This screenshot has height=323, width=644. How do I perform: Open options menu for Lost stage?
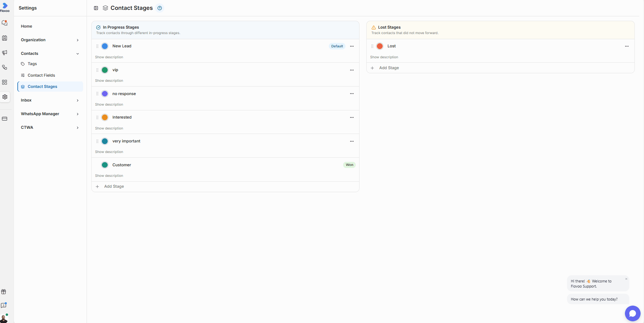pyautogui.click(x=627, y=46)
